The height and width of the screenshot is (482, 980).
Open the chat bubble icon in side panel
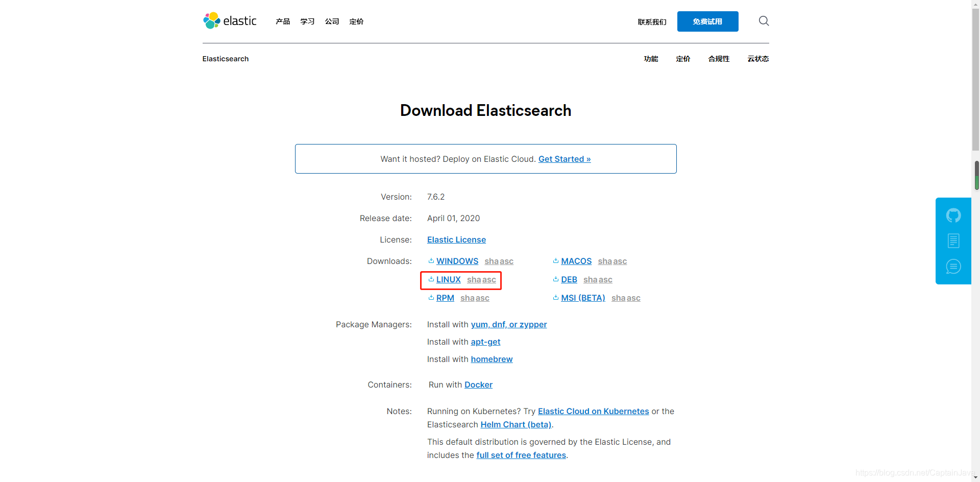(x=953, y=267)
